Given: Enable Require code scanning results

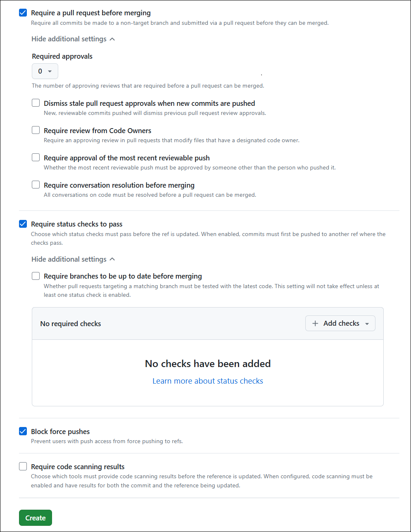Looking at the screenshot, I should pos(23,466).
